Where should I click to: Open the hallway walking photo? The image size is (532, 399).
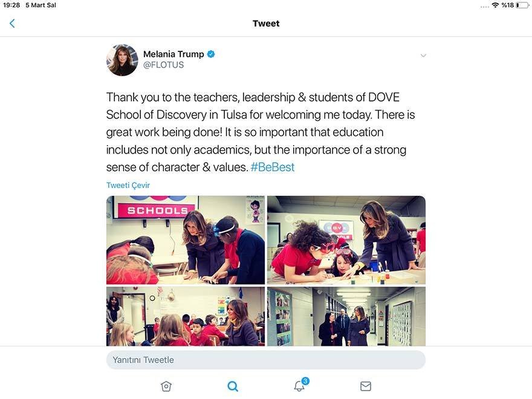pyautogui.click(x=346, y=316)
